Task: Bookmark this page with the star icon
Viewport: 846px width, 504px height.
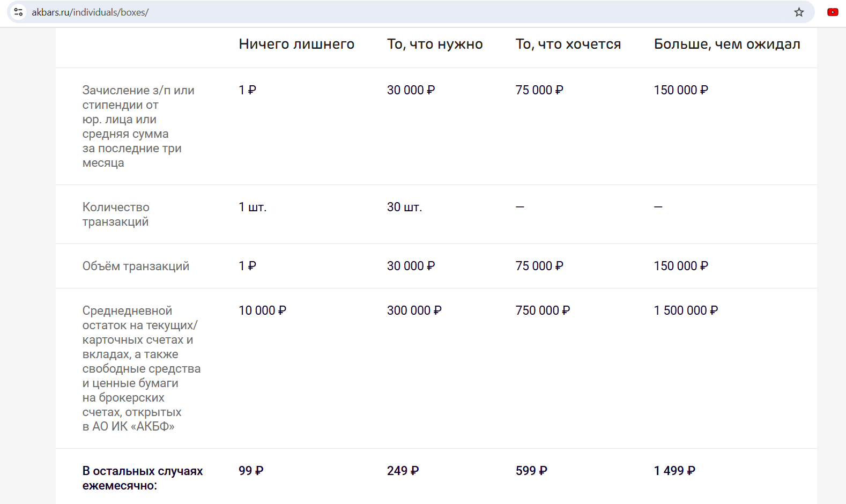Action: click(799, 12)
